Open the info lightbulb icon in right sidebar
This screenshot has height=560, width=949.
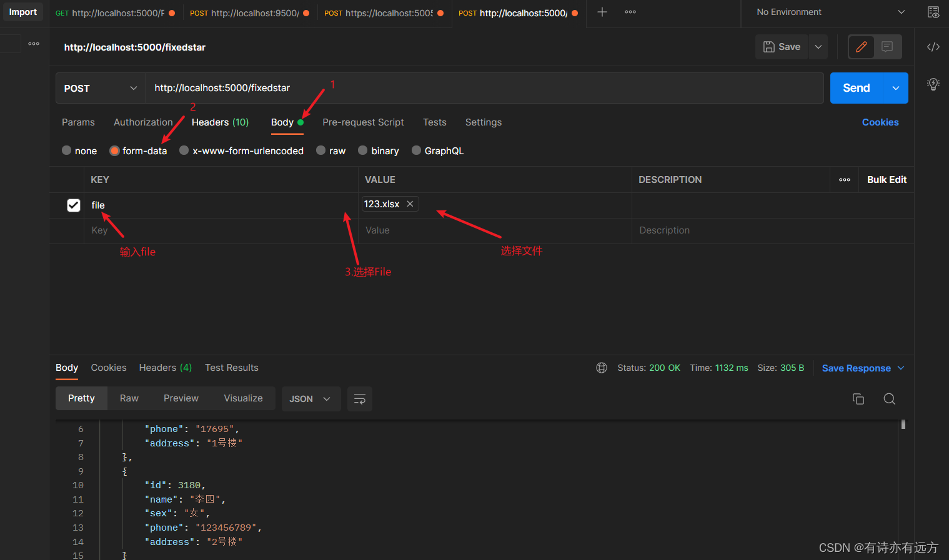click(933, 84)
